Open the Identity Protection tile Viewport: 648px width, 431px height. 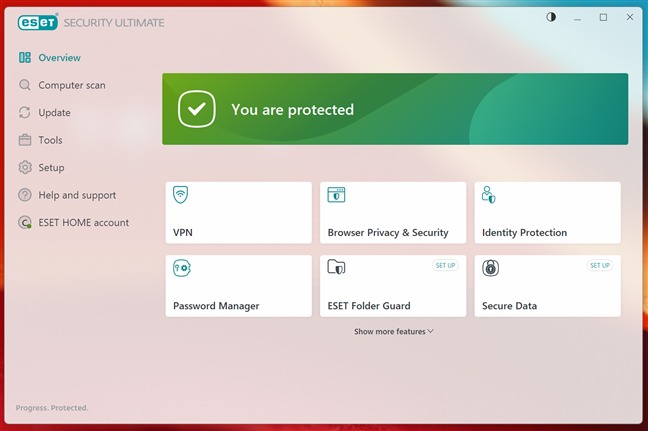[x=548, y=212]
